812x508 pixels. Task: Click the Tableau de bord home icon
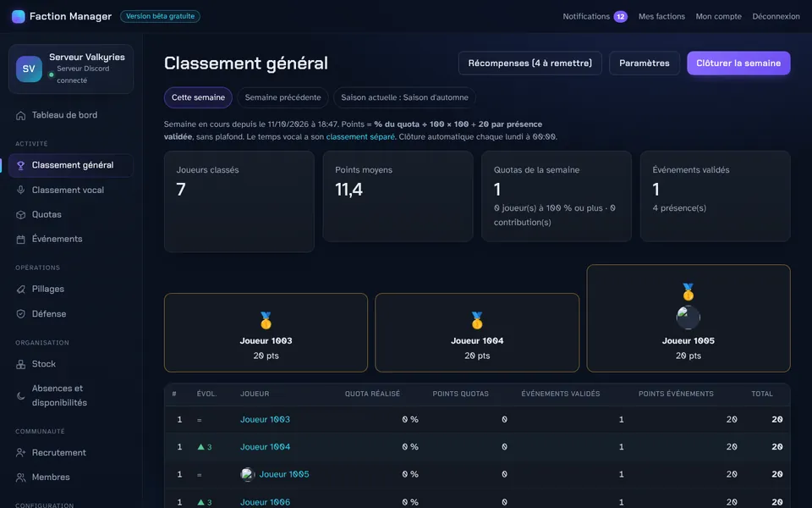pos(20,115)
